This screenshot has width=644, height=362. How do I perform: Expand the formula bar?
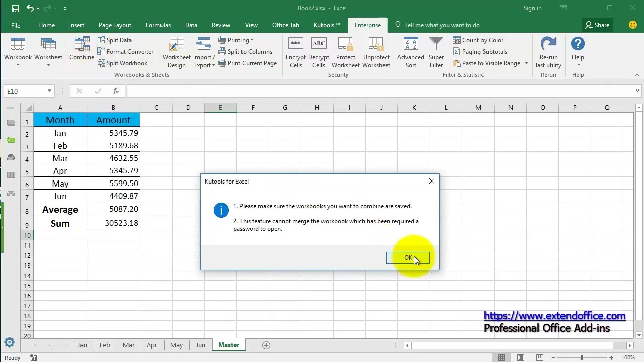point(638,91)
